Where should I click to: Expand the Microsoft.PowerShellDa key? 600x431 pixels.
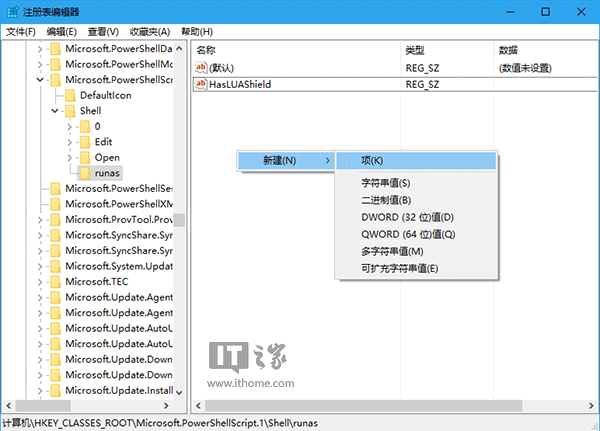(40, 49)
